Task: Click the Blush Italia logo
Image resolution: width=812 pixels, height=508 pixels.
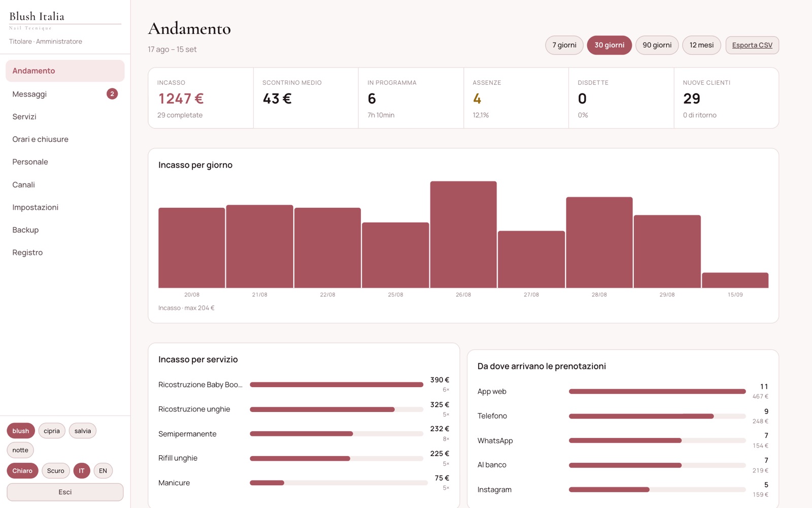Action: pos(37,17)
